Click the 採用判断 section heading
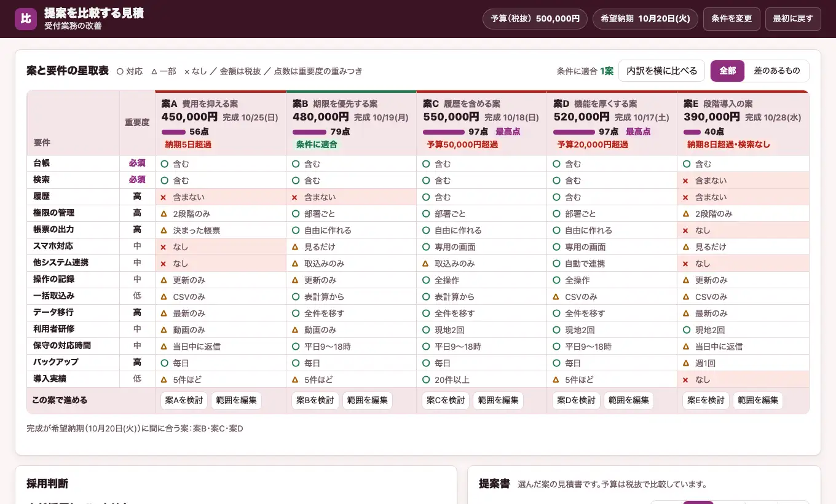Viewport: 836px width, 504px height. [47, 484]
